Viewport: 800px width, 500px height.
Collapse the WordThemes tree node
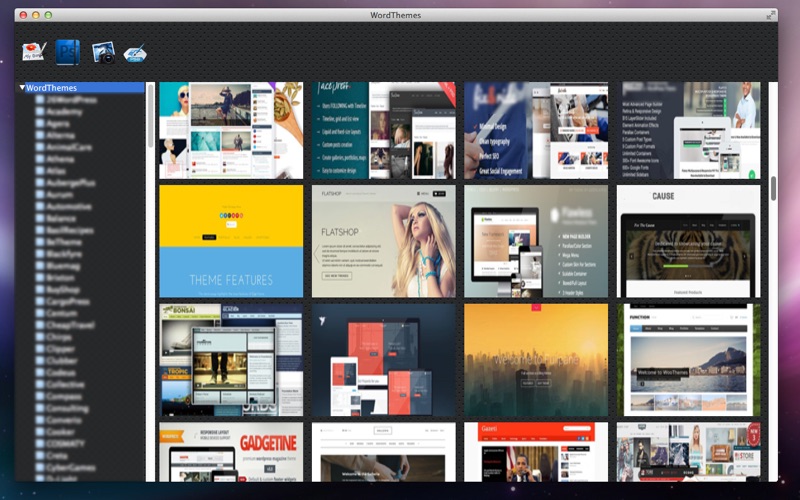click(22, 88)
